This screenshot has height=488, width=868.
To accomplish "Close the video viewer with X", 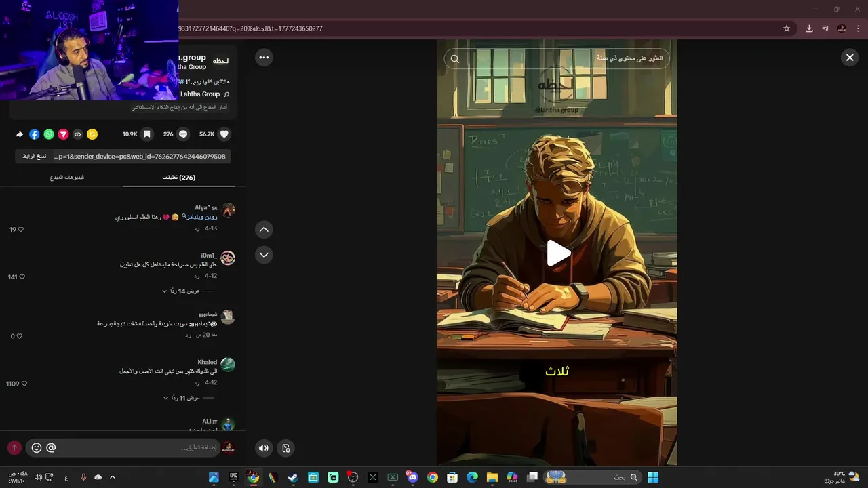I will click(x=850, y=58).
